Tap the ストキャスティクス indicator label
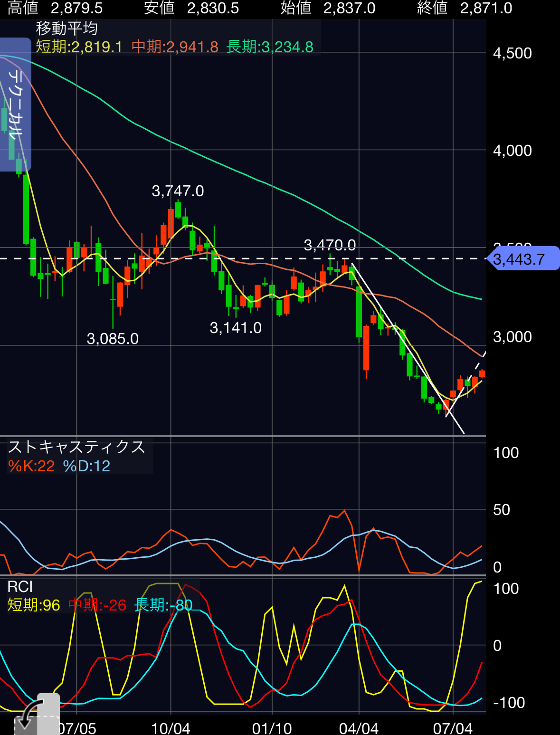 [x=76, y=447]
